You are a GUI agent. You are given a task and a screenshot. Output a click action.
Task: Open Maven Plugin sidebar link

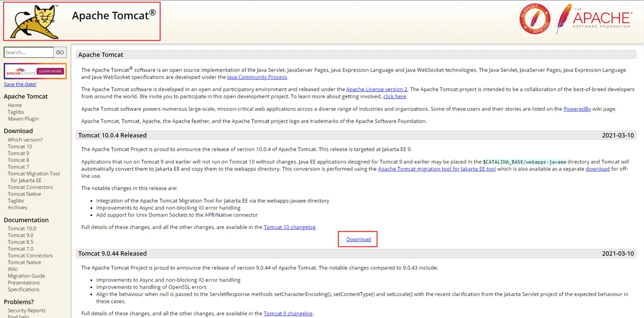click(23, 119)
